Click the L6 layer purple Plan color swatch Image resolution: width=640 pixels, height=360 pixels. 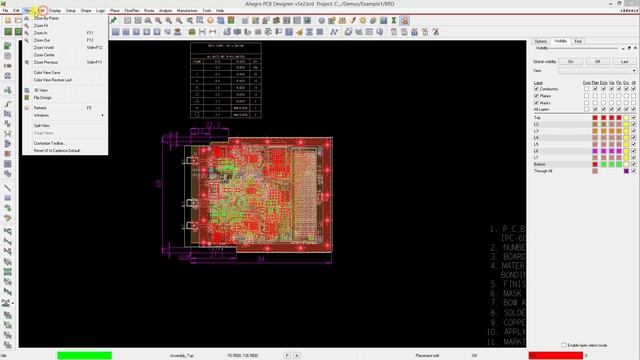pos(595,151)
